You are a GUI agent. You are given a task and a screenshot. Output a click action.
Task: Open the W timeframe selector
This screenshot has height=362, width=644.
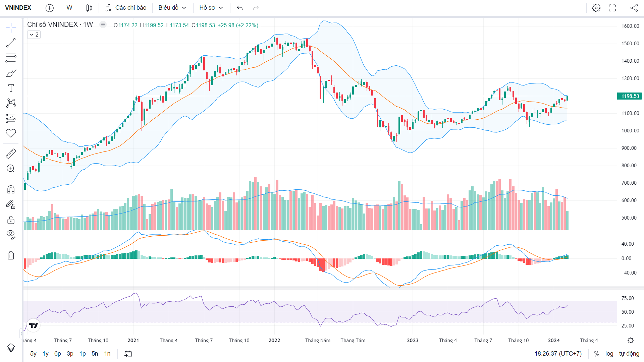(x=69, y=8)
